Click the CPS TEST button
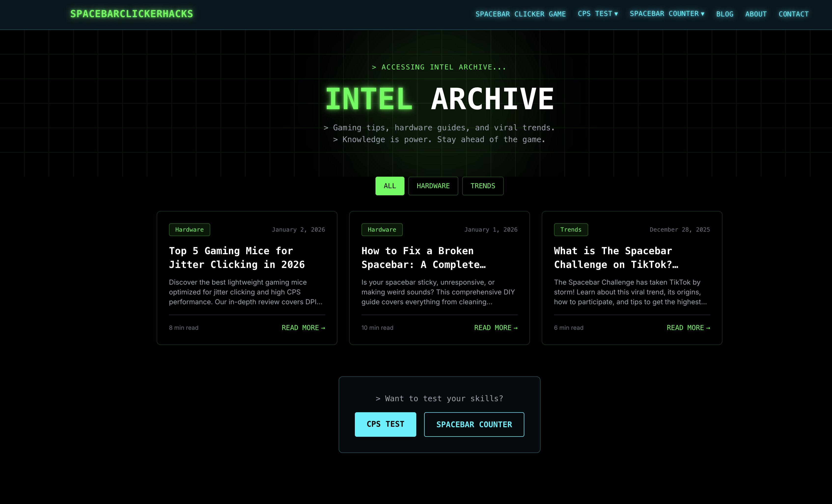 coord(385,424)
